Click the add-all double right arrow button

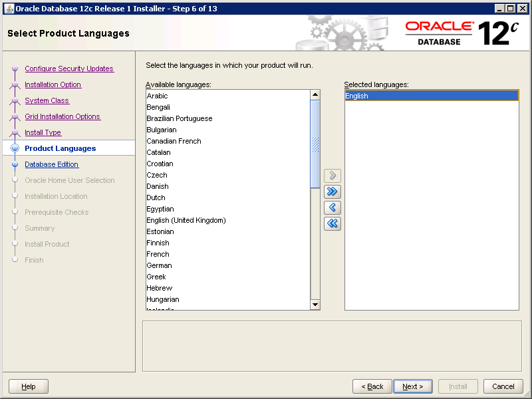point(332,192)
